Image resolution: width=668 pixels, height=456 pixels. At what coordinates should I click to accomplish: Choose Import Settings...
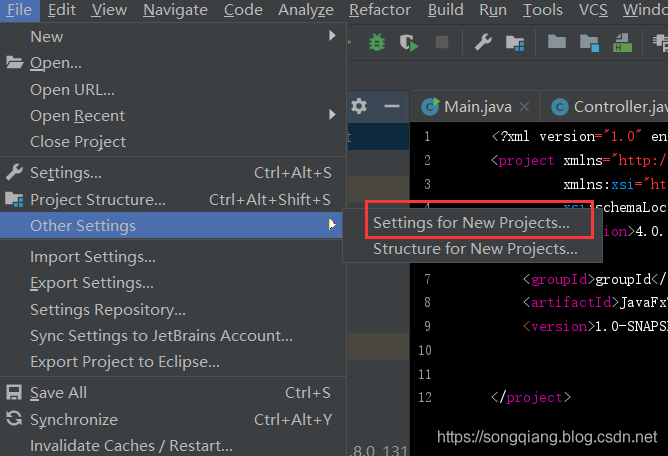tap(173, 257)
